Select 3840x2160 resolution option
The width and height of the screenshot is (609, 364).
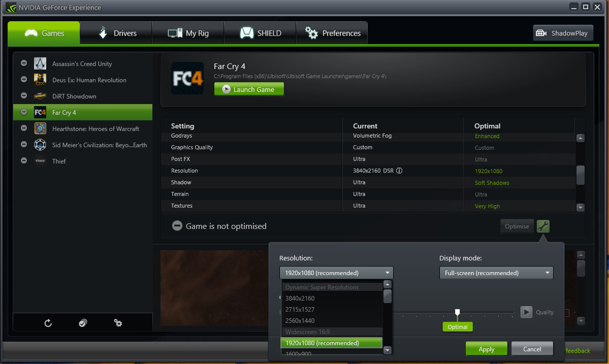click(x=332, y=299)
